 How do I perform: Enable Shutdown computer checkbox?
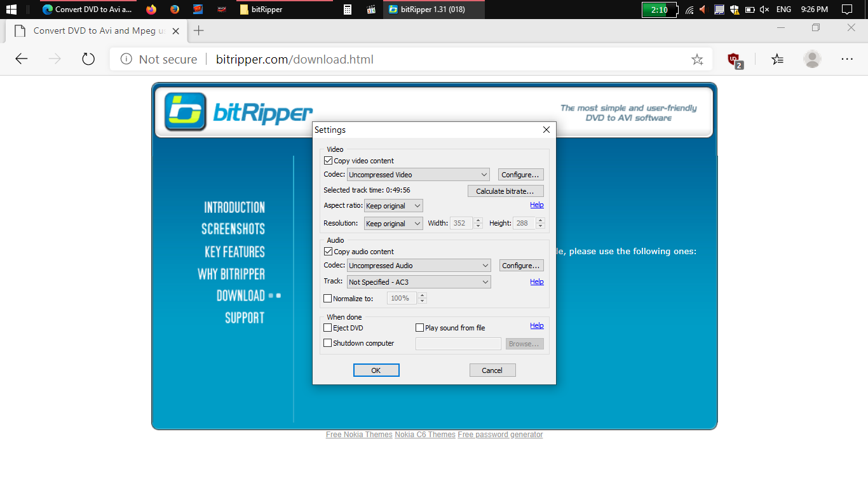click(x=328, y=343)
